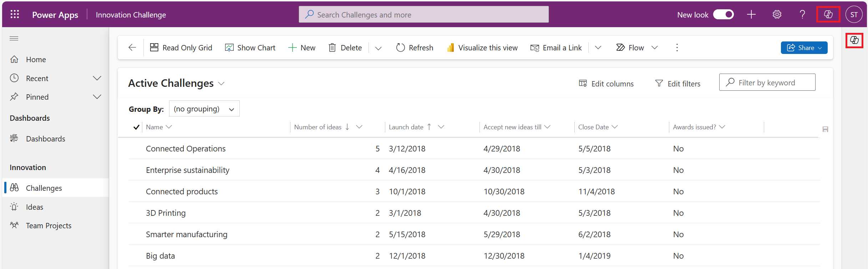Click the Edit filters funnel icon
The width and height of the screenshot is (868, 269).
[659, 83]
